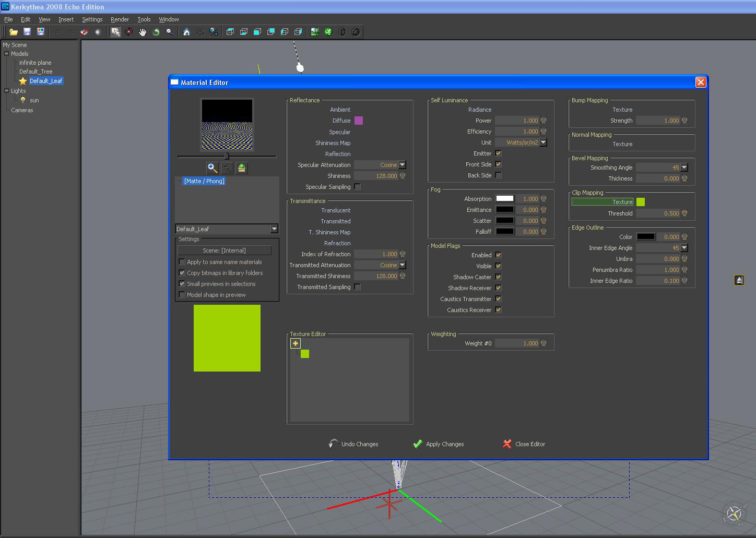This screenshot has width=756, height=538.
Task: Select the [Matte / Phong] material layer
Action: click(204, 181)
